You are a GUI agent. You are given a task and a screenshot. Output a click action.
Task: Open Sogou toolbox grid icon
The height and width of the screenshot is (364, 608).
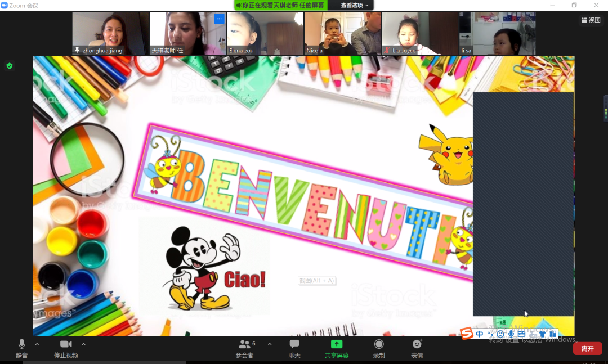point(553,334)
